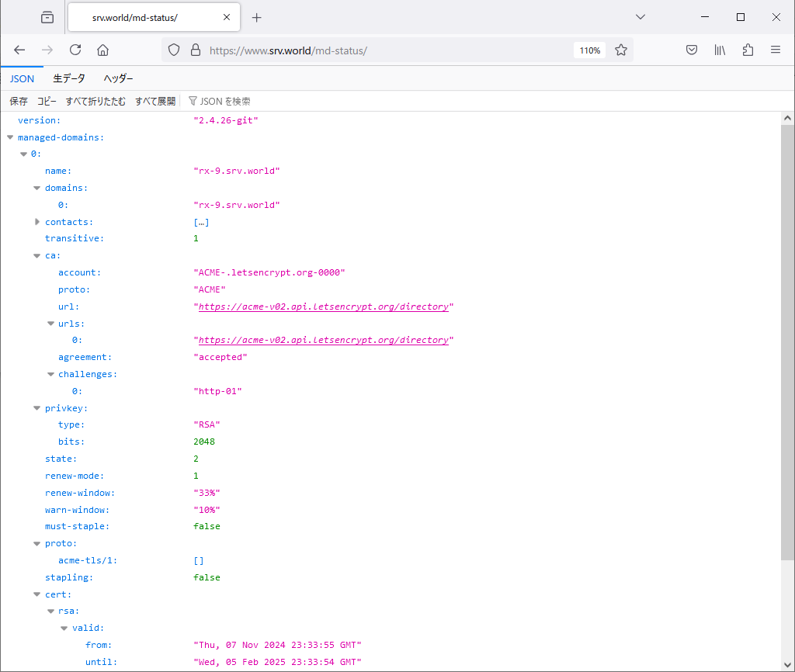Image resolution: width=795 pixels, height=672 pixels.
Task: Collapse the managed-domains tree node
Action: (10, 137)
